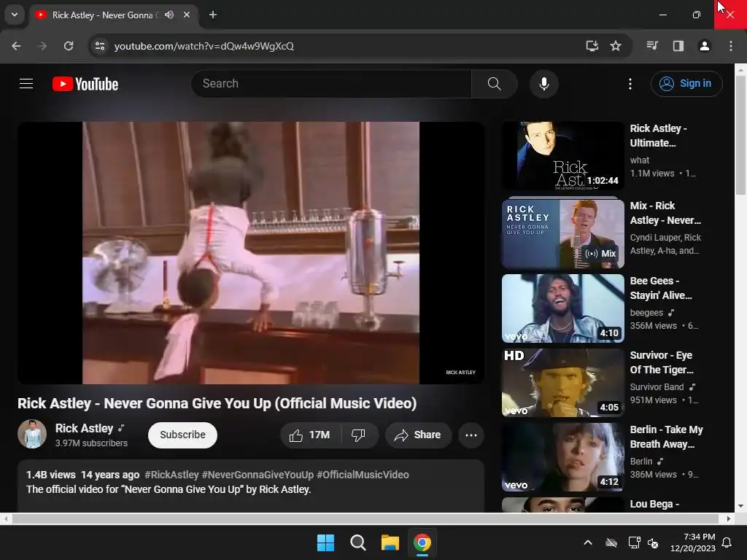
Task: Open Rick Astley Ultimate thumbnail 1:02:44
Action: click(x=562, y=156)
